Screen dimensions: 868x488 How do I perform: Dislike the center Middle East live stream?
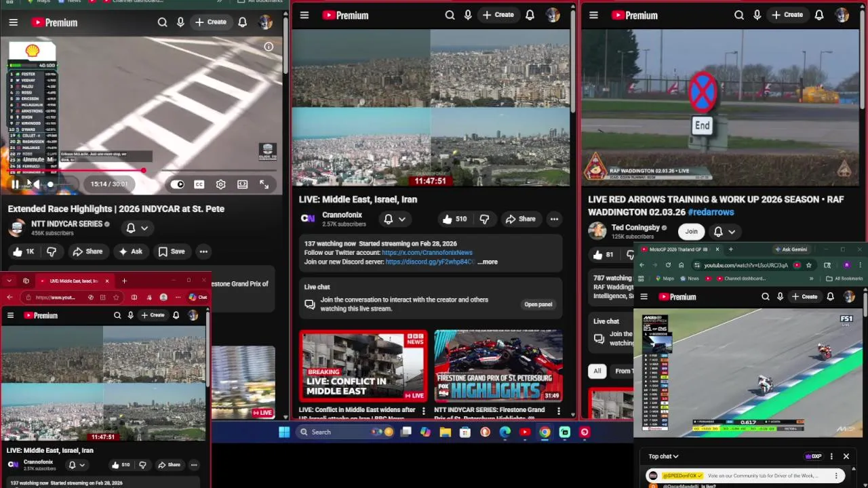click(x=484, y=219)
